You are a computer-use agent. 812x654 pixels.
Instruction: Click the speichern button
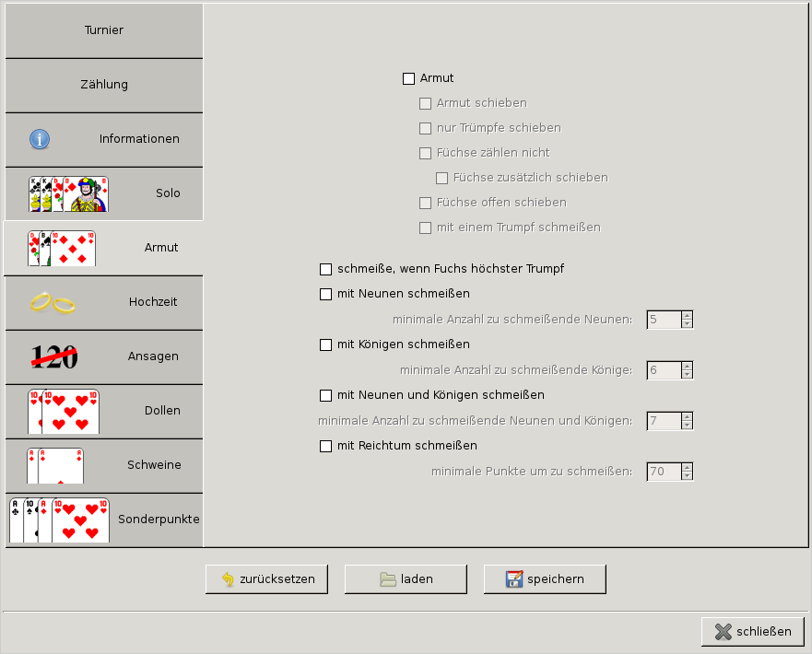click(x=546, y=579)
